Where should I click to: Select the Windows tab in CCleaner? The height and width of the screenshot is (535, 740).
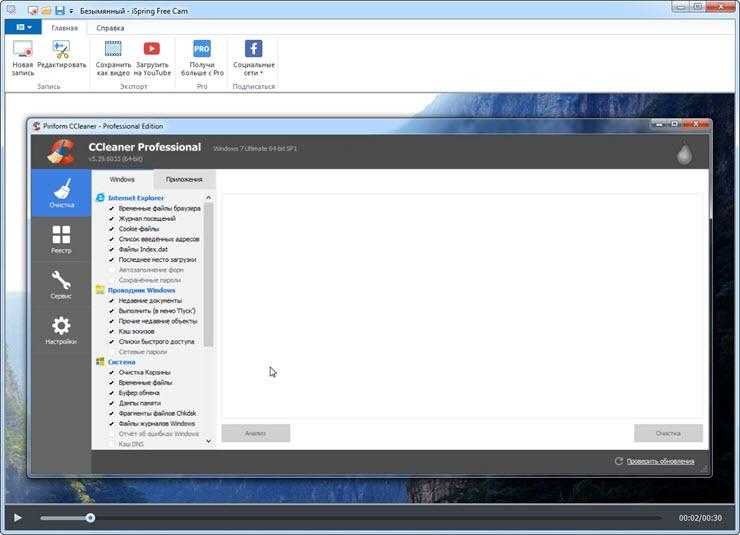[x=122, y=179]
